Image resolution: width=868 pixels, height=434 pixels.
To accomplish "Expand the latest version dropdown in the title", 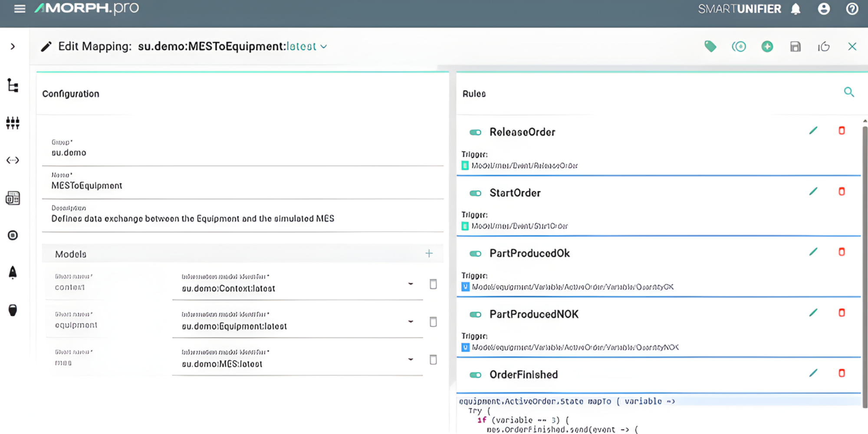I will pyautogui.click(x=324, y=46).
